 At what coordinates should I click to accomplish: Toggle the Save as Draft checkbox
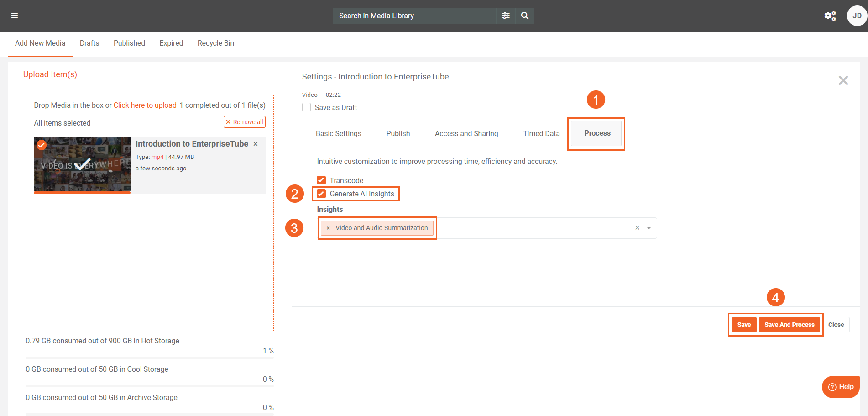(307, 107)
